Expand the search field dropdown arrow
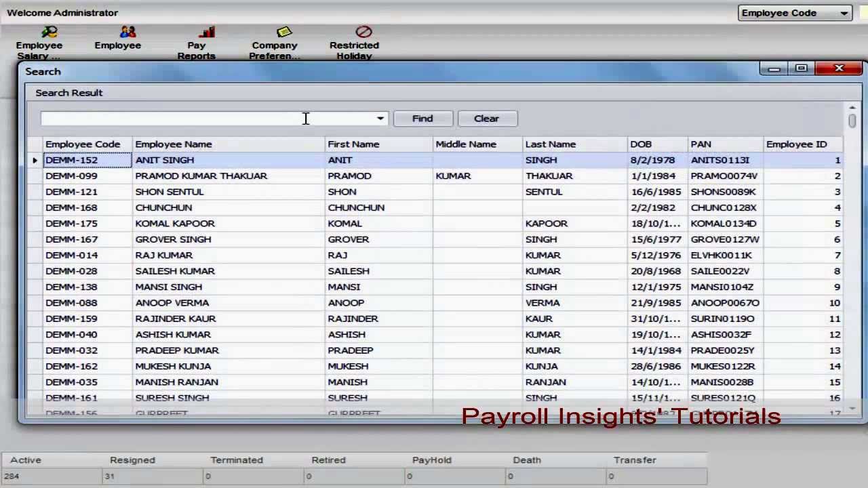The width and height of the screenshot is (868, 488). [x=380, y=119]
